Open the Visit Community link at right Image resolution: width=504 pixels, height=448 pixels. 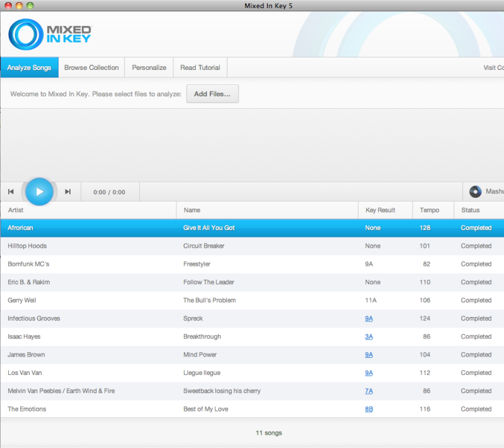[493, 67]
